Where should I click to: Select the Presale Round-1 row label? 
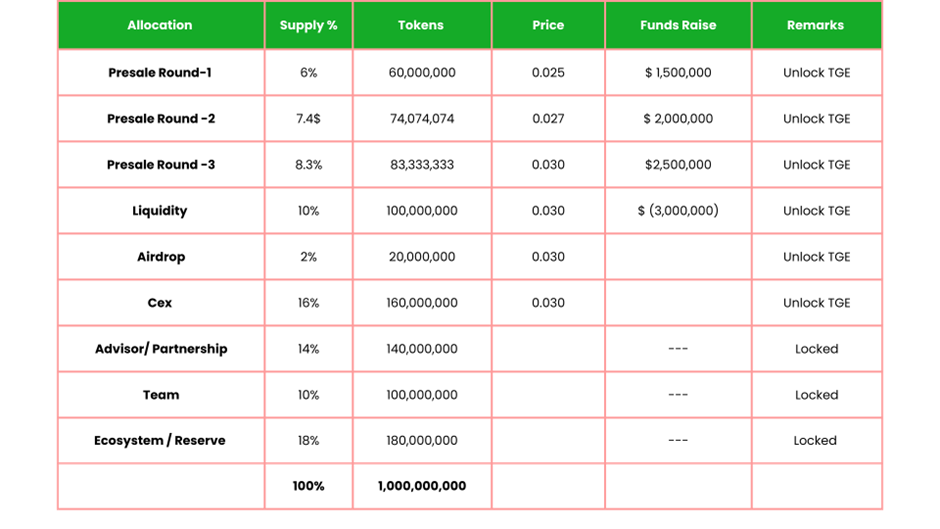160,73
